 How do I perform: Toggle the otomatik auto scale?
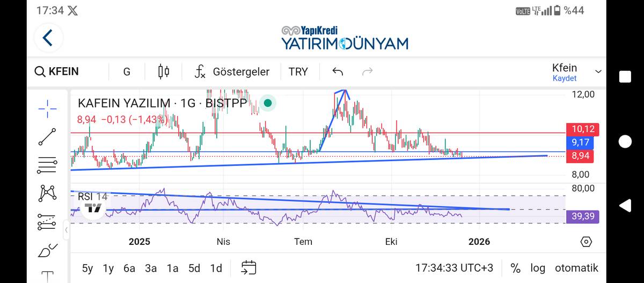tap(576, 268)
